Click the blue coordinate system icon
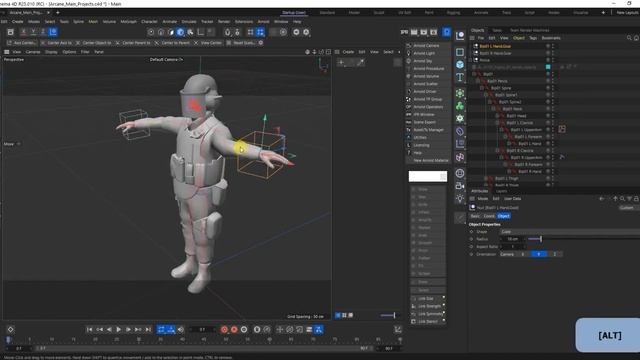 (x=53, y=32)
